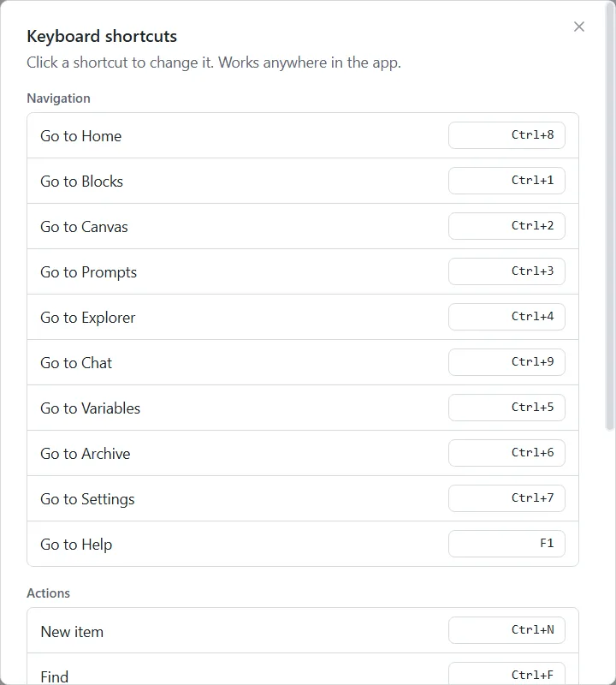Click the 'Go to Canvas' row text
The image size is (616, 685).
pyautogui.click(x=84, y=227)
